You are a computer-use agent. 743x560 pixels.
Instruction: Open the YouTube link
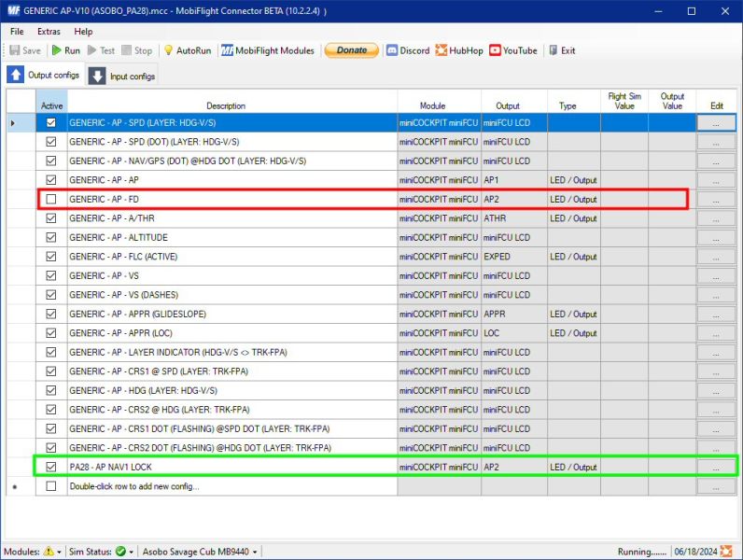click(513, 50)
